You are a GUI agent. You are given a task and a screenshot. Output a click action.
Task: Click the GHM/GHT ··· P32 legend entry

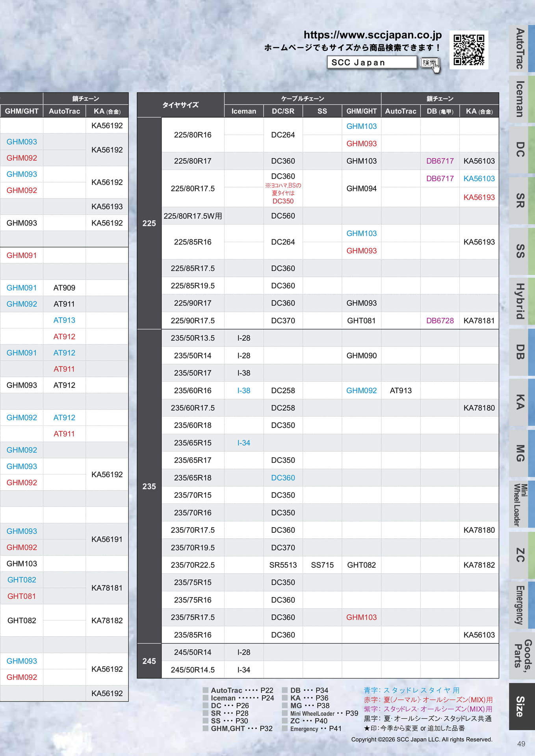point(238,728)
